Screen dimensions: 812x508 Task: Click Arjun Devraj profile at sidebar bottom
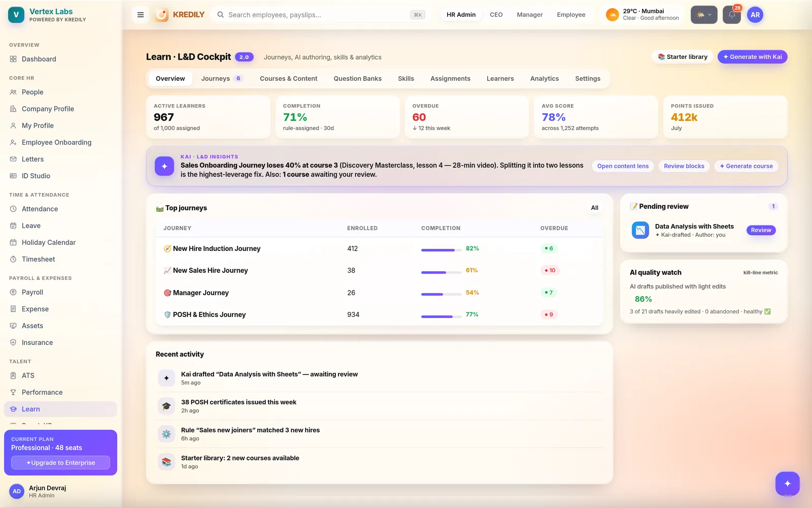[x=60, y=491]
